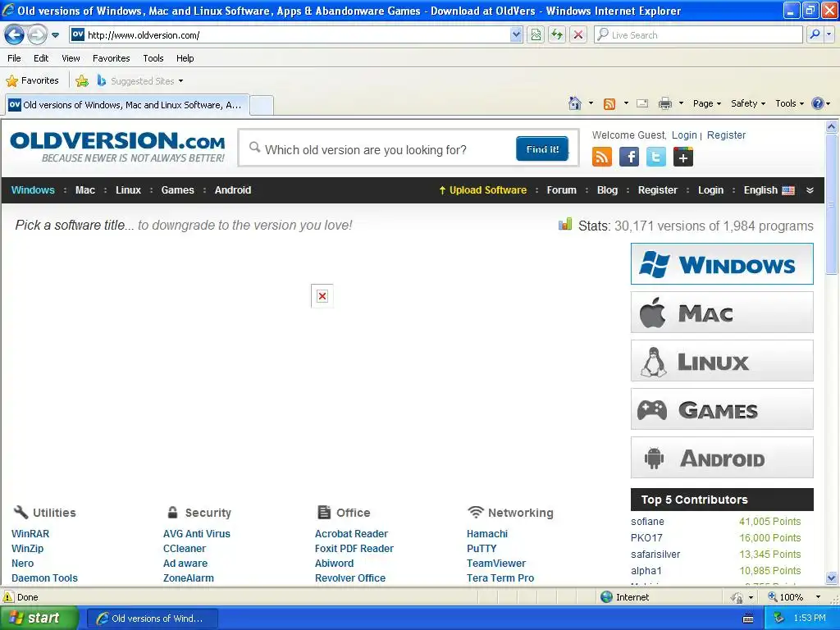The image size is (840, 630).
Task: Click the large Games controller button
Action: coord(722,409)
